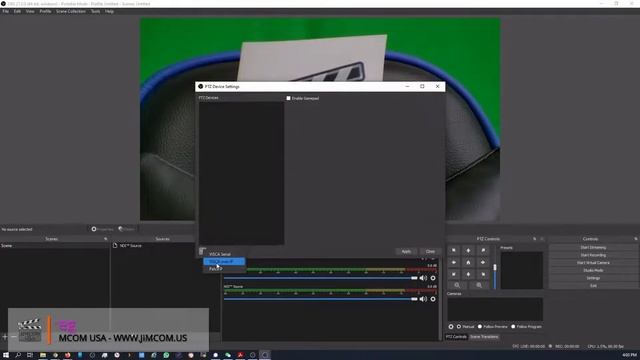Click Exit in Controls dock
This screenshot has height=360, width=640.
(593, 286)
